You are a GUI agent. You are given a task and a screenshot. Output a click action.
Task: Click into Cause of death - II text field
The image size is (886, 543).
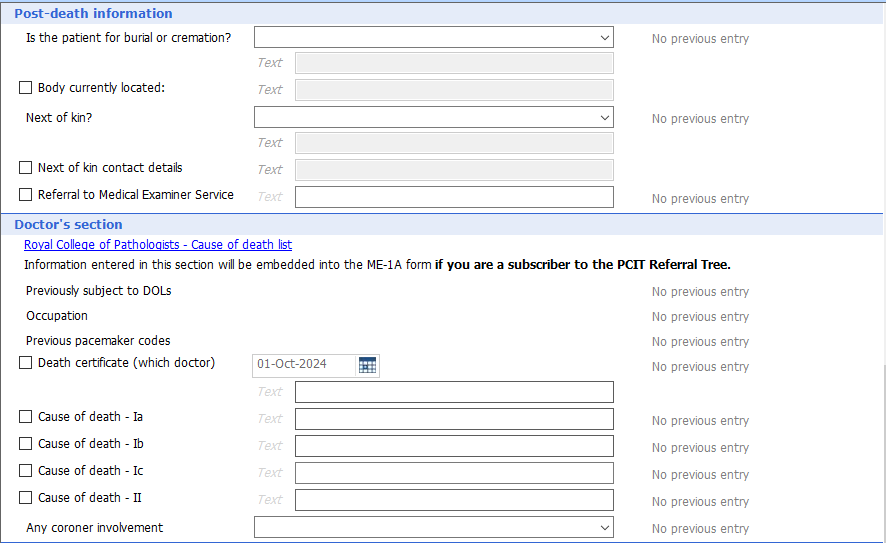coord(454,500)
